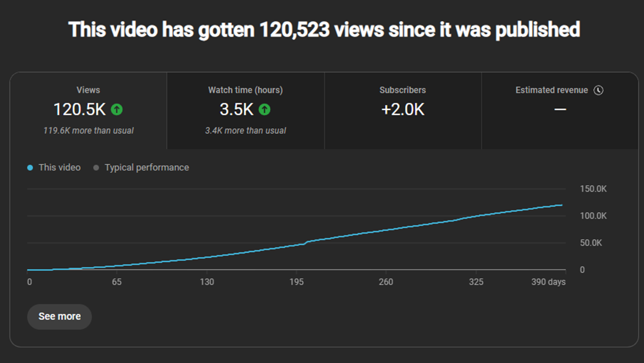This screenshot has height=363, width=644.
Task: Click the 130 x-axis label
Action: (206, 282)
